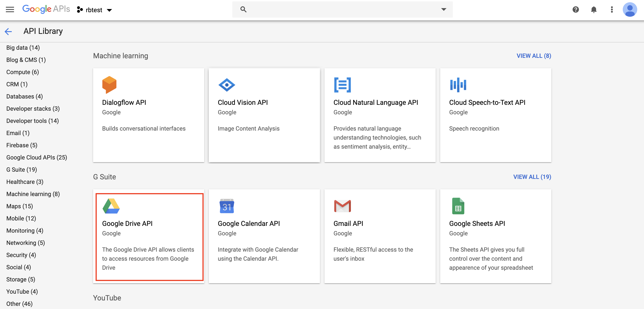Open the Dialogflow API title
The height and width of the screenshot is (309, 644).
click(x=124, y=103)
